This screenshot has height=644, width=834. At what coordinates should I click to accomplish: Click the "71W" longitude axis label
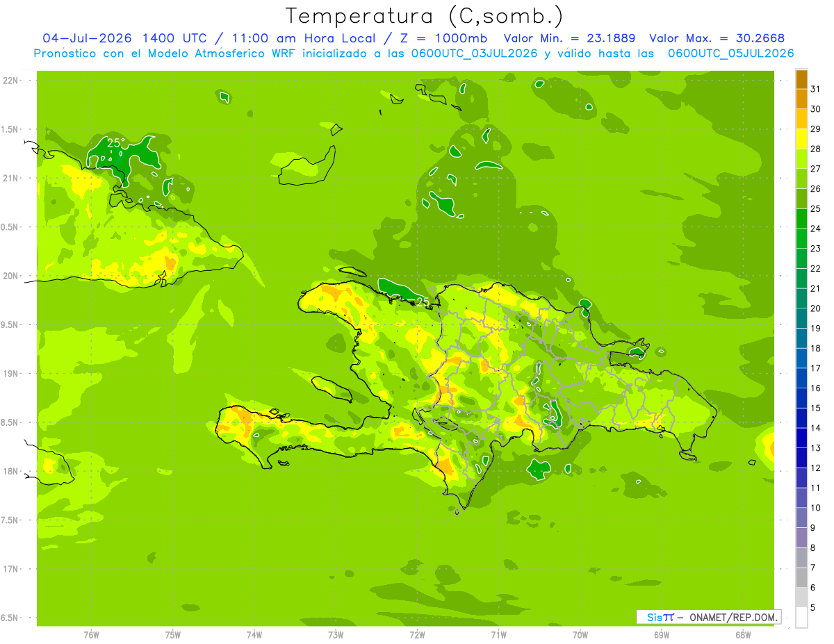pyautogui.click(x=498, y=635)
